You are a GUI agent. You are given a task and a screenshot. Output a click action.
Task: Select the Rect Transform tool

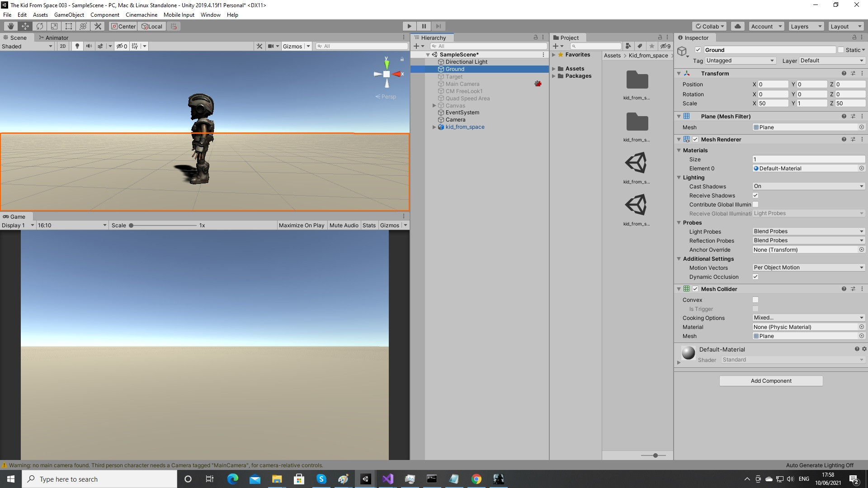click(x=69, y=26)
